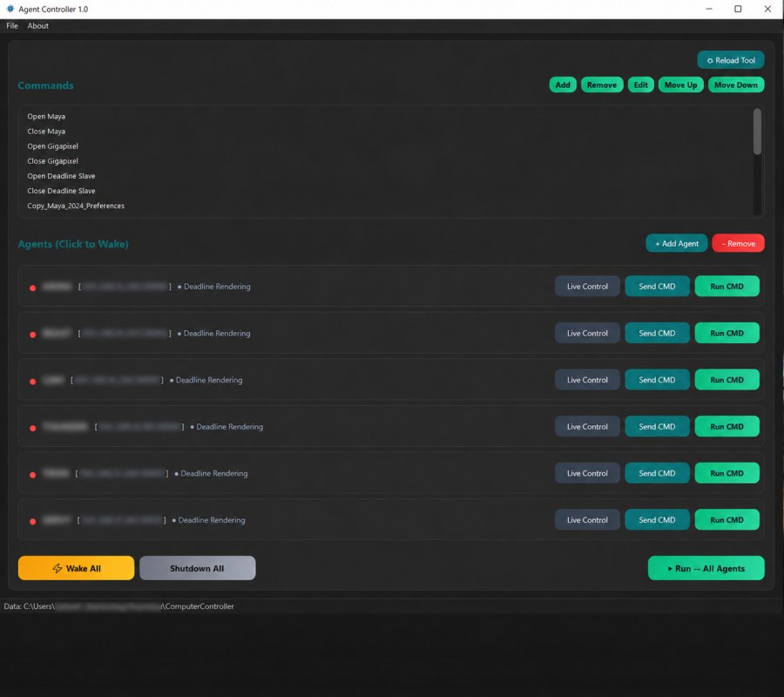Open Live Control for the fifth agent
Image resolution: width=784 pixels, height=697 pixels.
click(587, 473)
